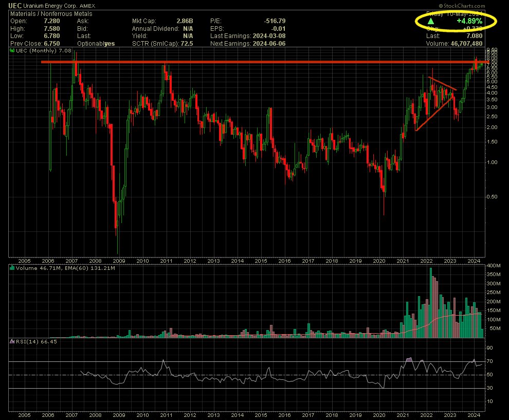509x420 pixels.
Task: Click the candlestick icon beside UEC (Monthly)
Action: [x=12, y=51]
